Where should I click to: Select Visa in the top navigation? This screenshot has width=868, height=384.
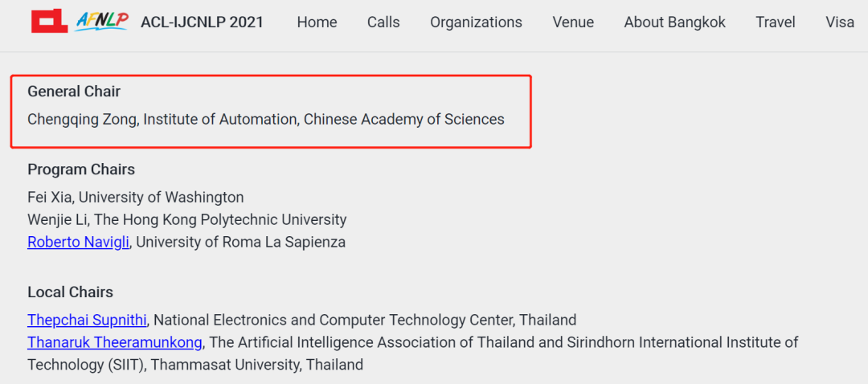(840, 22)
